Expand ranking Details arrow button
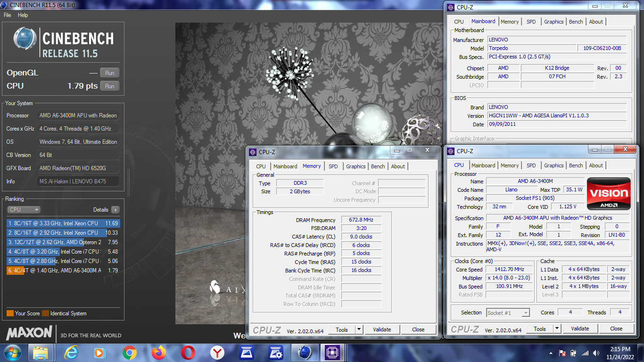 pos(116,210)
